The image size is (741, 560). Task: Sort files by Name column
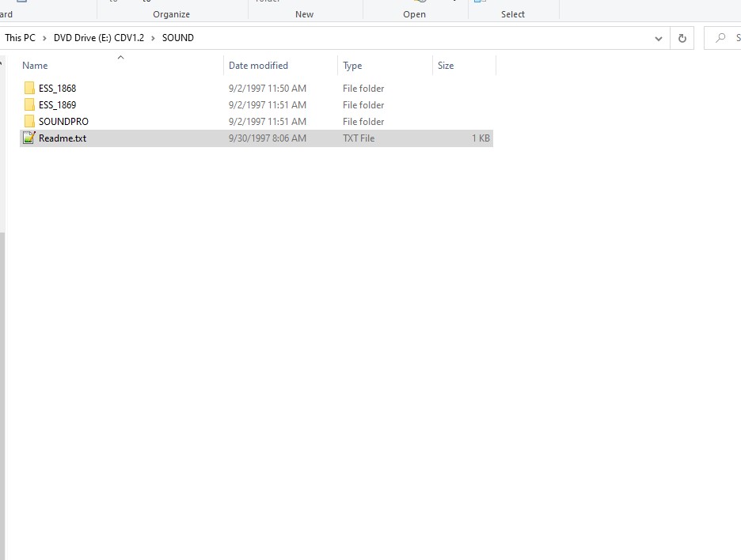click(36, 66)
